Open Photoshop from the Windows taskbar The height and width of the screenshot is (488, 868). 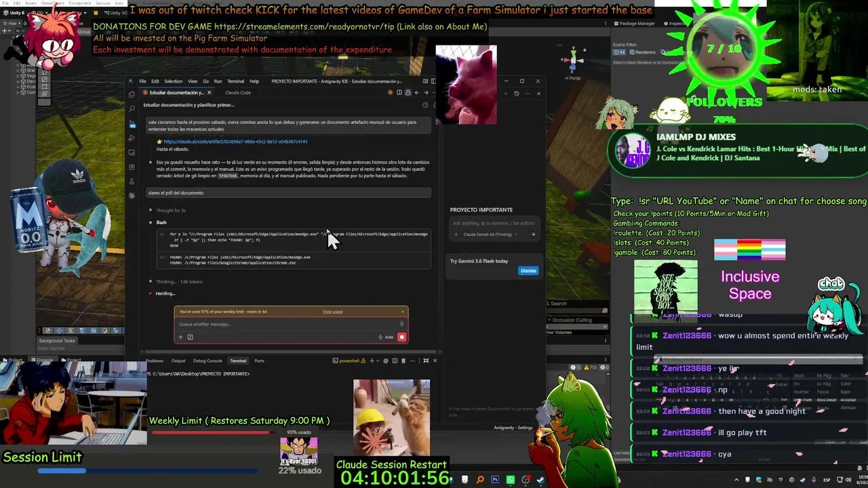(x=495, y=480)
